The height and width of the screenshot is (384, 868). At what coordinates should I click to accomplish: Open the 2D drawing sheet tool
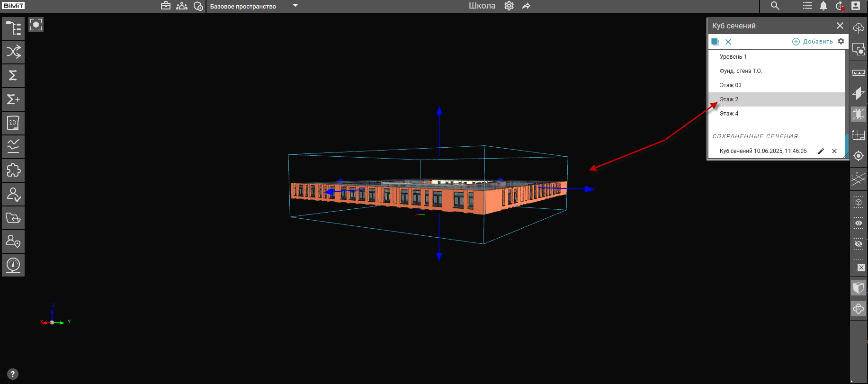pos(13,123)
